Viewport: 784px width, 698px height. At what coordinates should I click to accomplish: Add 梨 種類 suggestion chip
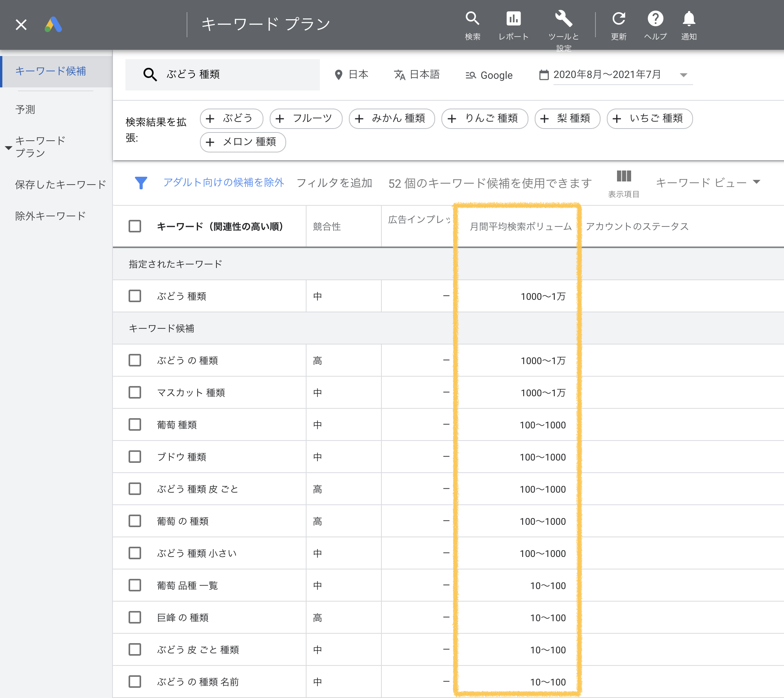click(567, 118)
